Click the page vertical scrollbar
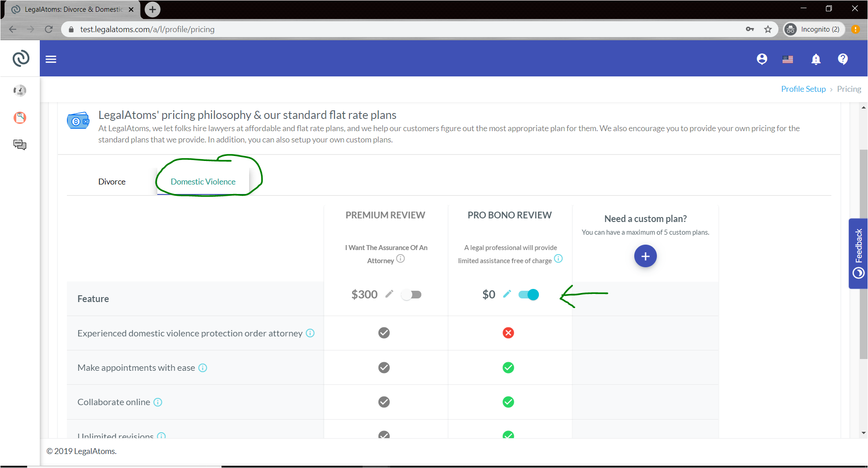Image resolution: width=868 pixels, height=468 pixels. click(x=863, y=253)
